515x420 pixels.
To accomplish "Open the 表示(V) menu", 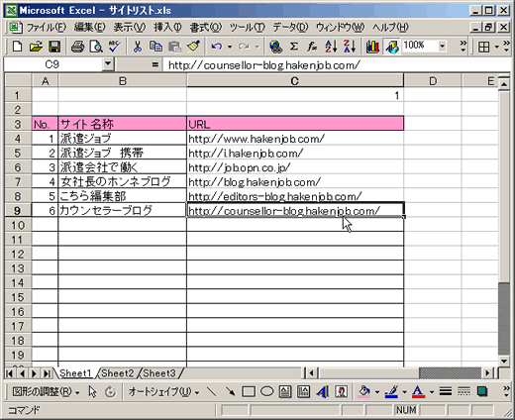I will (x=130, y=27).
